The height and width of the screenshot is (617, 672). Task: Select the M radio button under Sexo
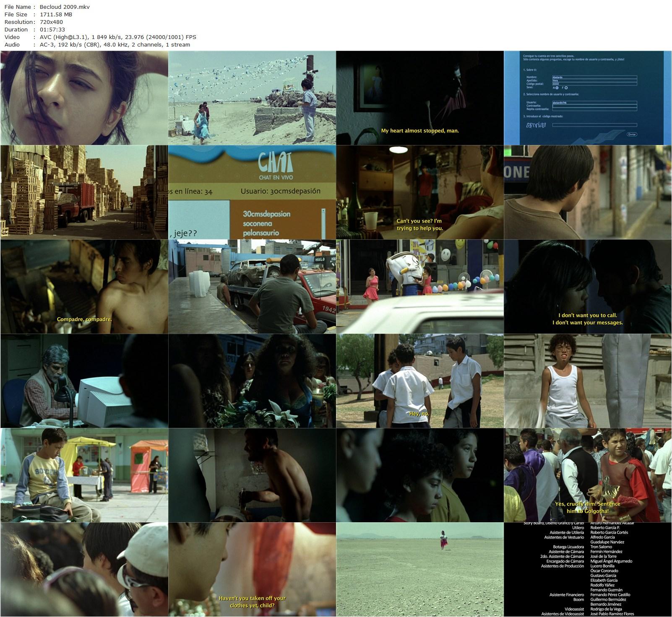point(557,88)
